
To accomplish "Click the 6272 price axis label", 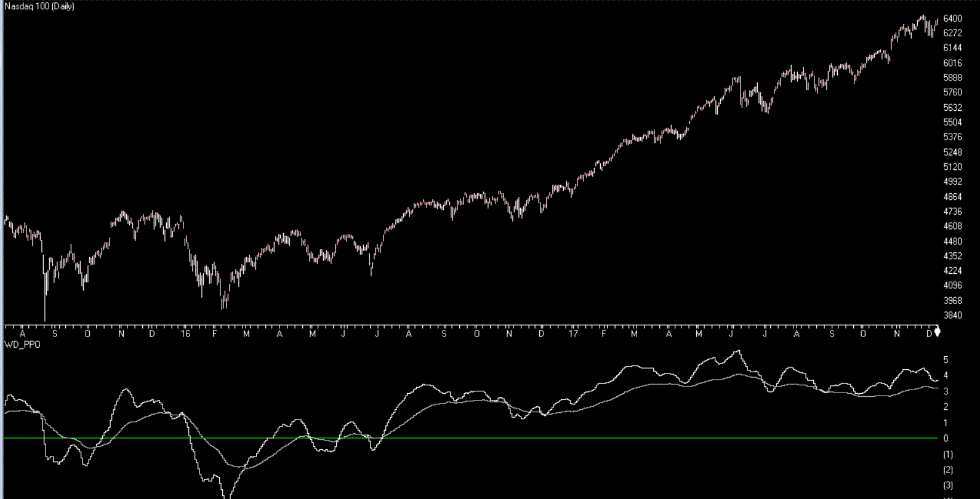I will pos(952,33).
